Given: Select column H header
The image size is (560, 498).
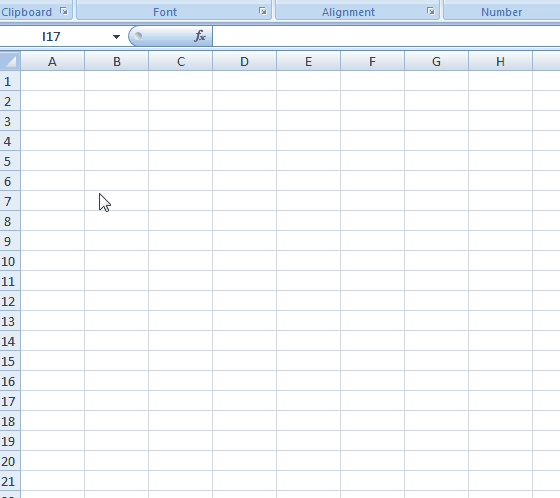Looking at the screenshot, I should tap(500, 61).
